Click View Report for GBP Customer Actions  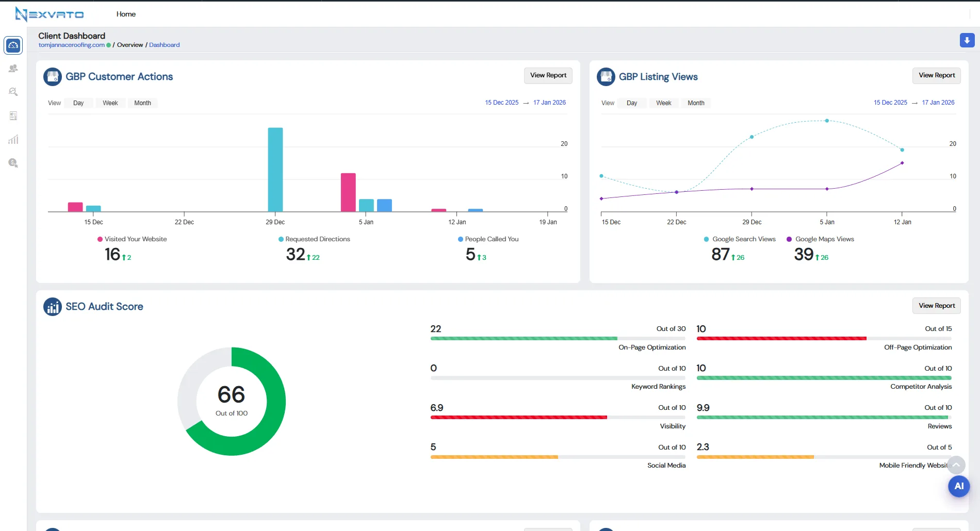tap(548, 75)
